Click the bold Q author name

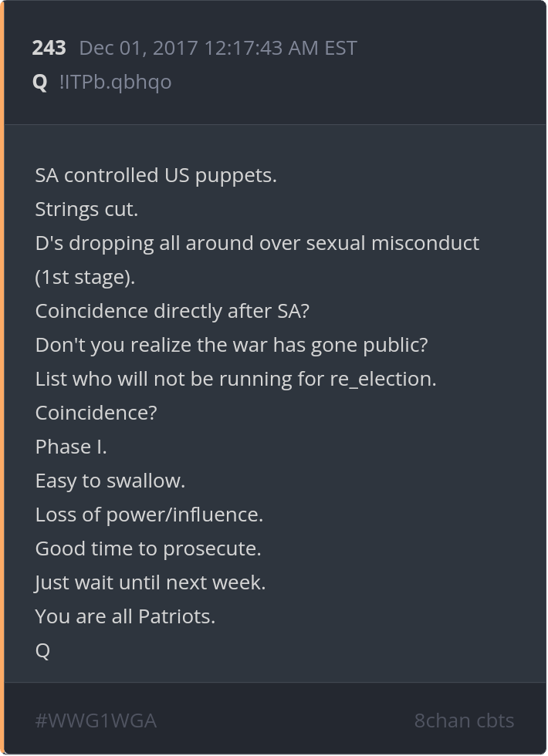pos(39,83)
